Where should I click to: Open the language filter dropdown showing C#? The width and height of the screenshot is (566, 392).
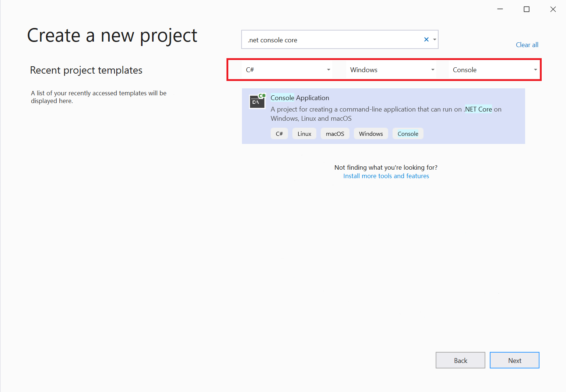(287, 70)
